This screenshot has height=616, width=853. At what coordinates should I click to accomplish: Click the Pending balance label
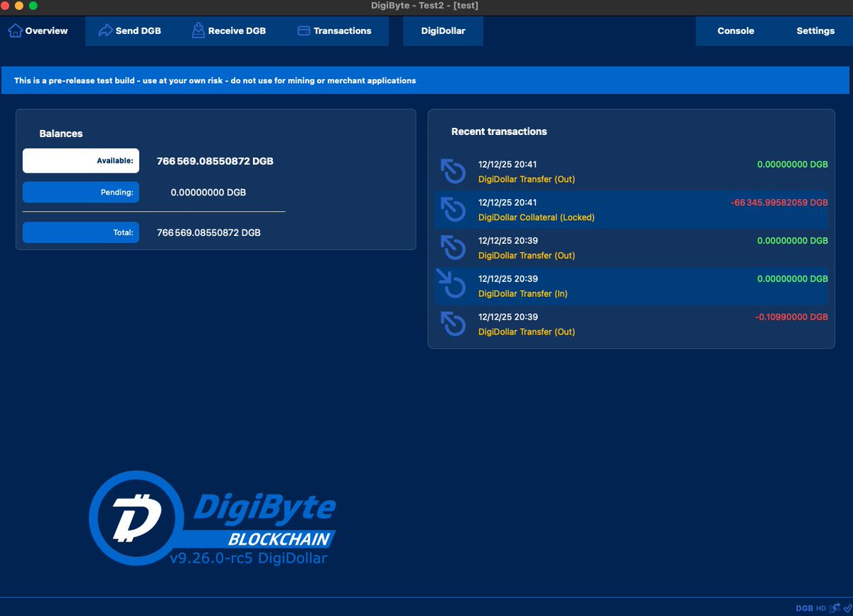click(x=81, y=192)
